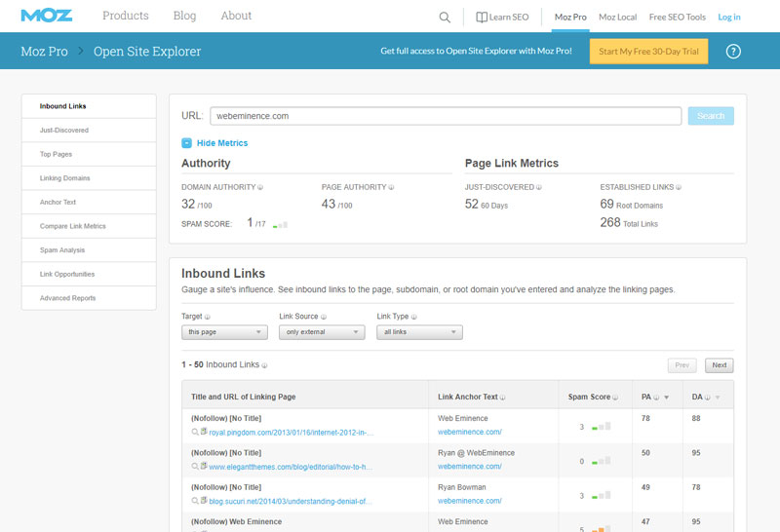Open the About menu item
Image resolution: width=780 pixels, height=532 pixels.
[x=236, y=16]
